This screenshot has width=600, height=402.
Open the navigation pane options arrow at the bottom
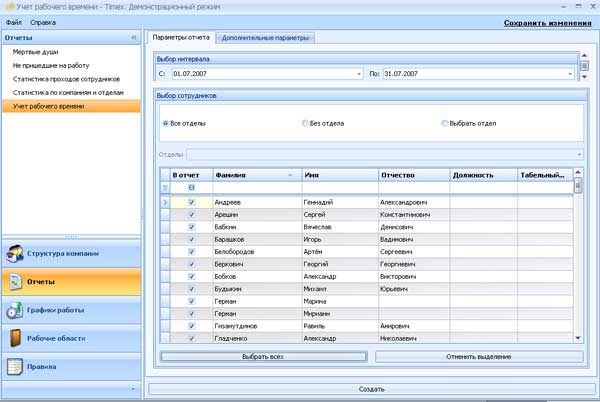pyautogui.click(x=133, y=389)
